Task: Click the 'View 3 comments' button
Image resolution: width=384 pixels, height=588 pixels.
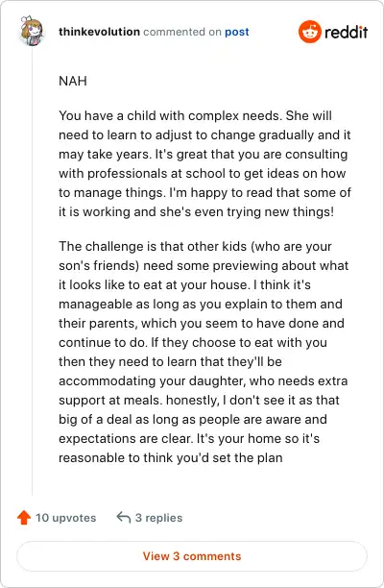Action: [192, 556]
